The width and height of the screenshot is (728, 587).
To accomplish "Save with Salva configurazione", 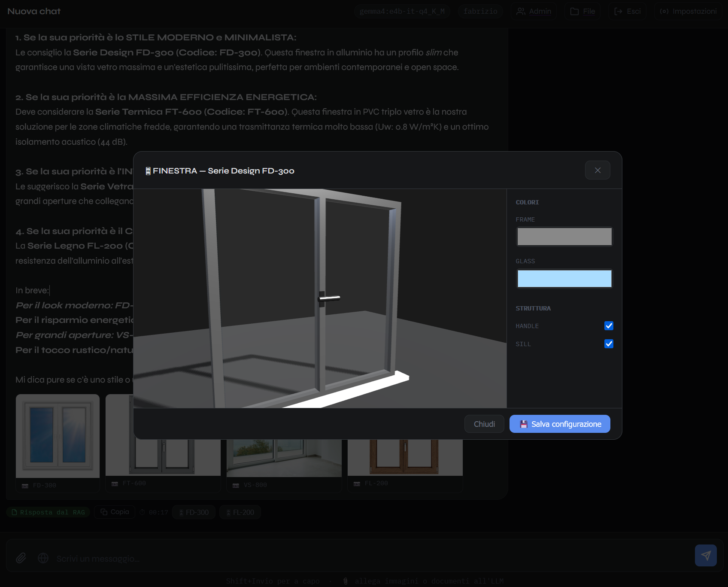I will coord(559,424).
